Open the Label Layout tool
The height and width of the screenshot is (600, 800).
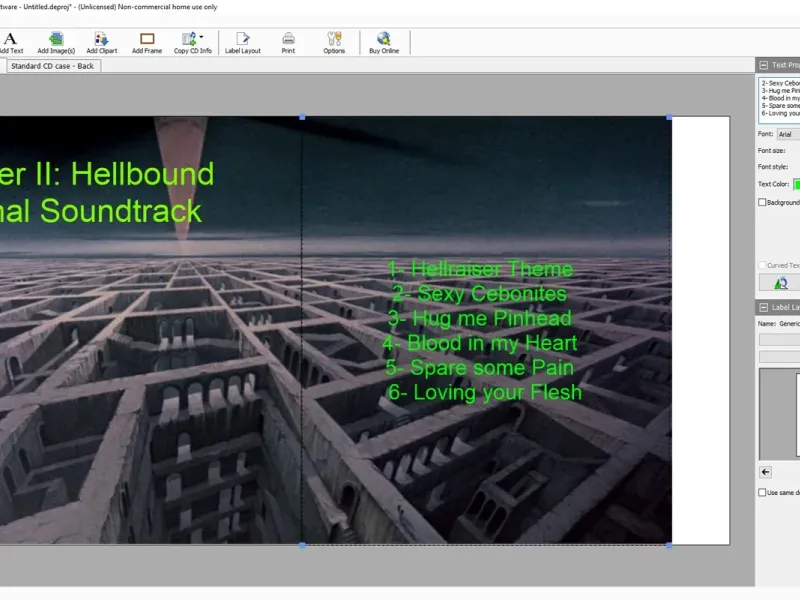(243, 43)
